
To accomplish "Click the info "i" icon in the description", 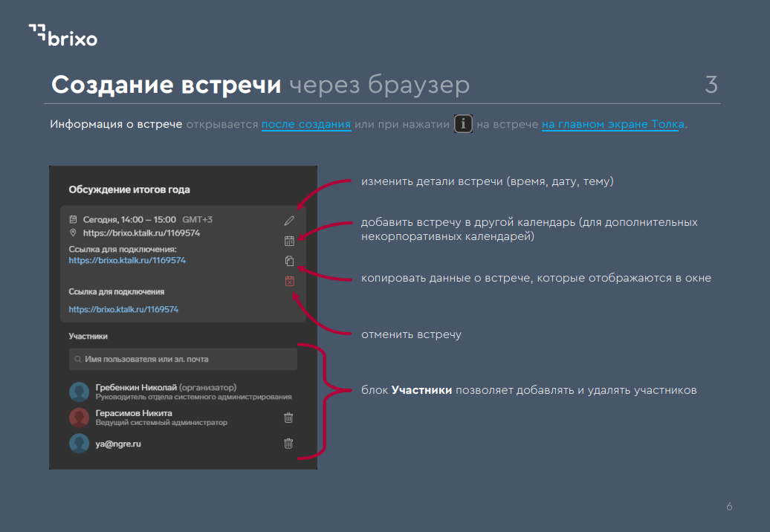I will 463,124.
